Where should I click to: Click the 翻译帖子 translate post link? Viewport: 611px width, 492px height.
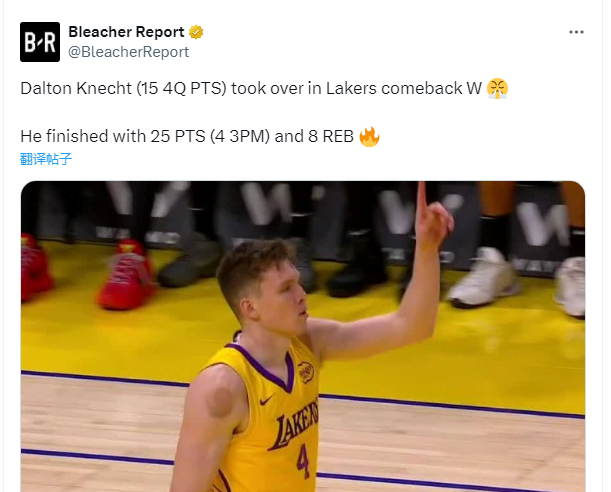tap(46, 159)
